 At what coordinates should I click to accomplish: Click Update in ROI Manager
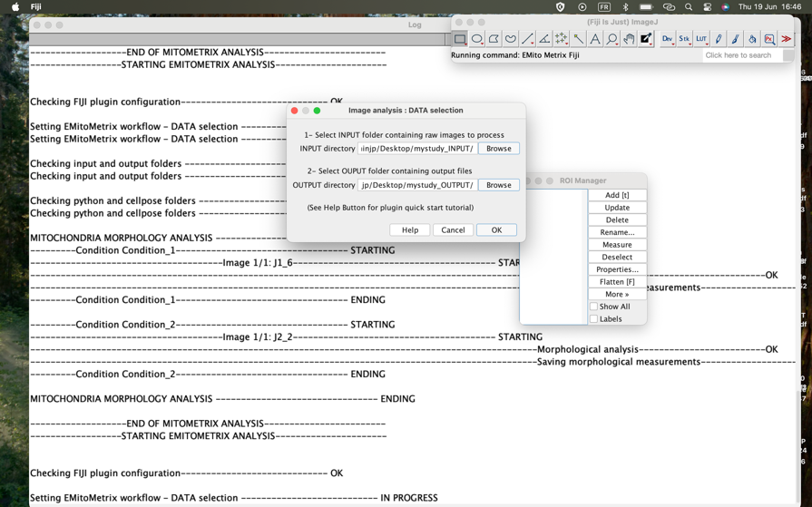[617, 208]
